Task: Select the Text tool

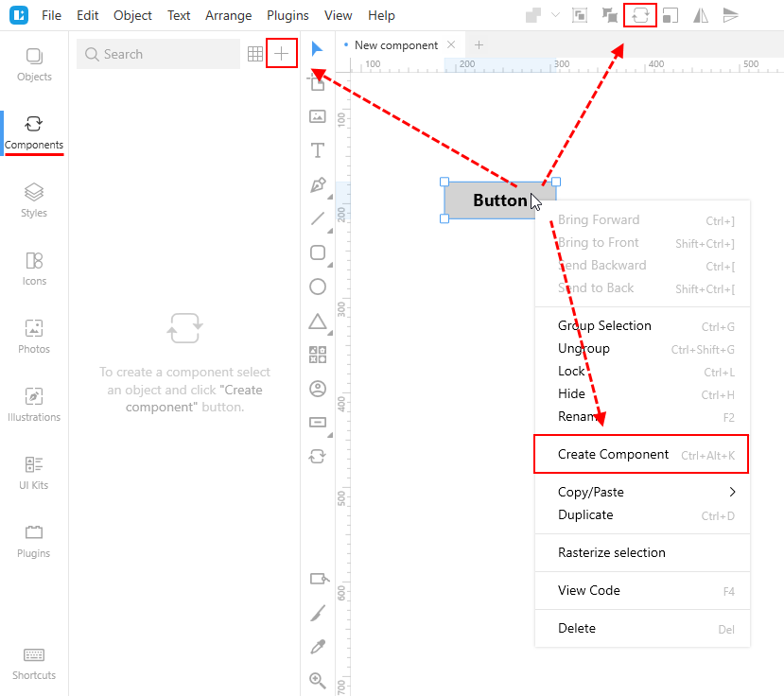Action: tap(318, 150)
